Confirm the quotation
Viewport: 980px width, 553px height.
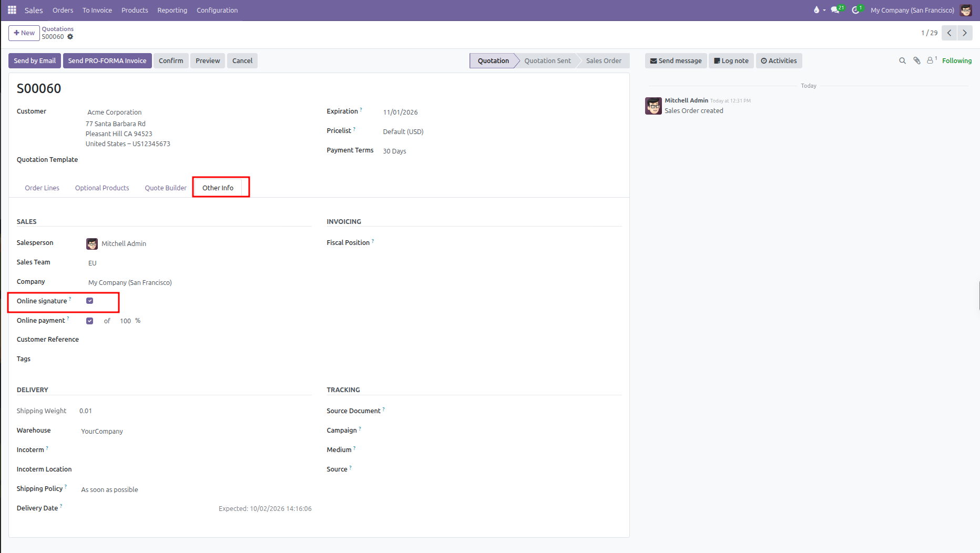point(171,61)
